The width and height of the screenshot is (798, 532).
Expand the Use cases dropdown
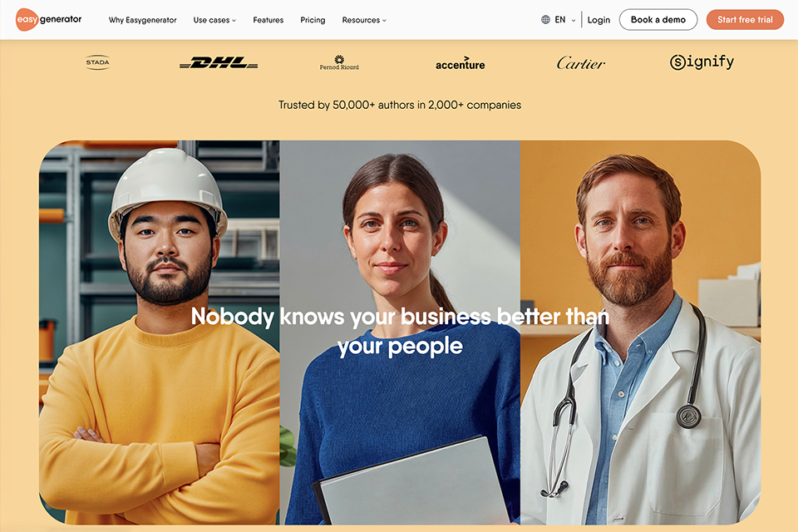click(214, 20)
